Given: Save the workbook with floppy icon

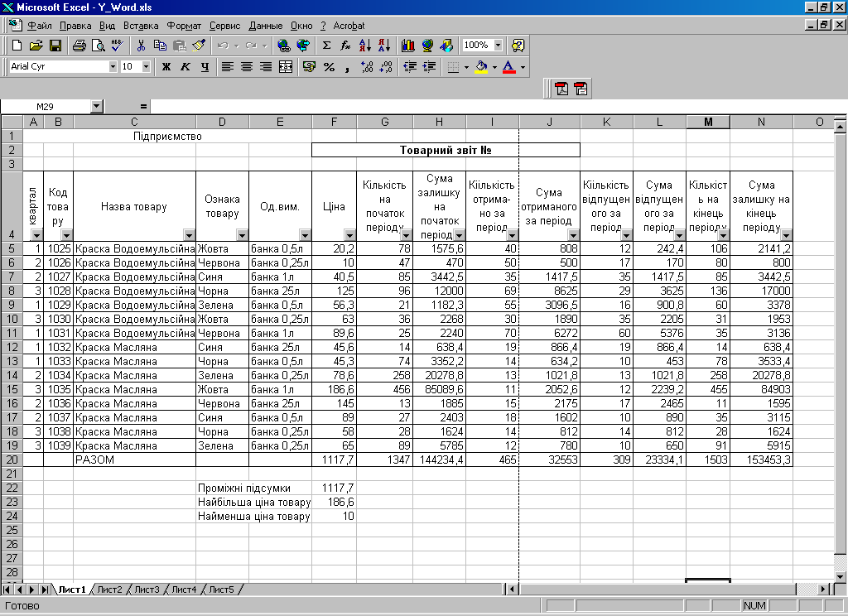Looking at the screenshot, I should point(55,46).
